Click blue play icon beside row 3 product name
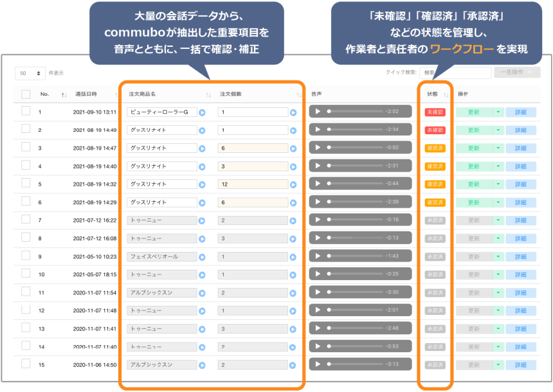Viewport: 553px width, 392px height. 202,148
